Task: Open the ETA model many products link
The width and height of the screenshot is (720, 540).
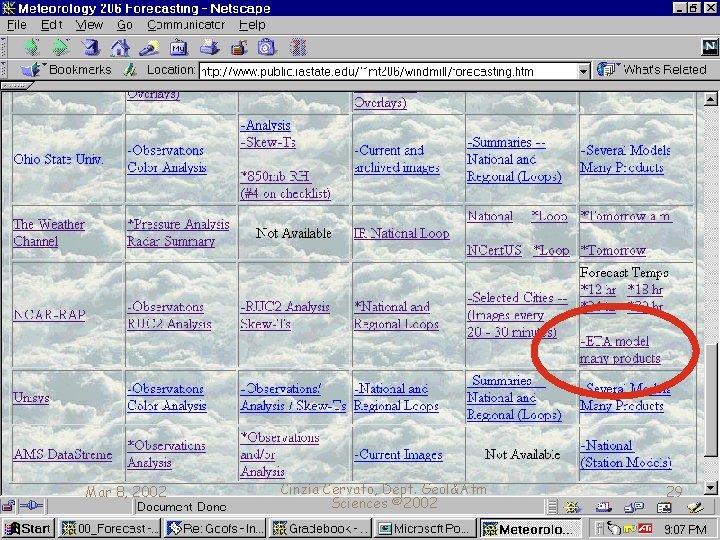Action: [620, 349]
